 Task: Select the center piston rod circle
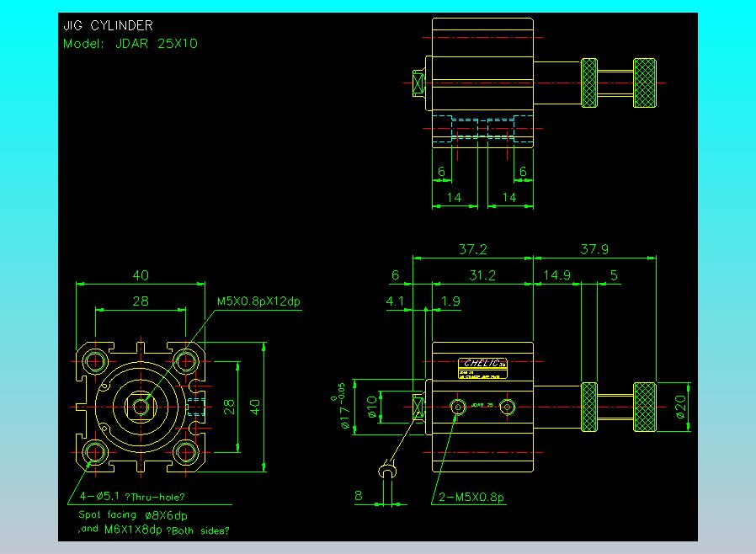141,407
